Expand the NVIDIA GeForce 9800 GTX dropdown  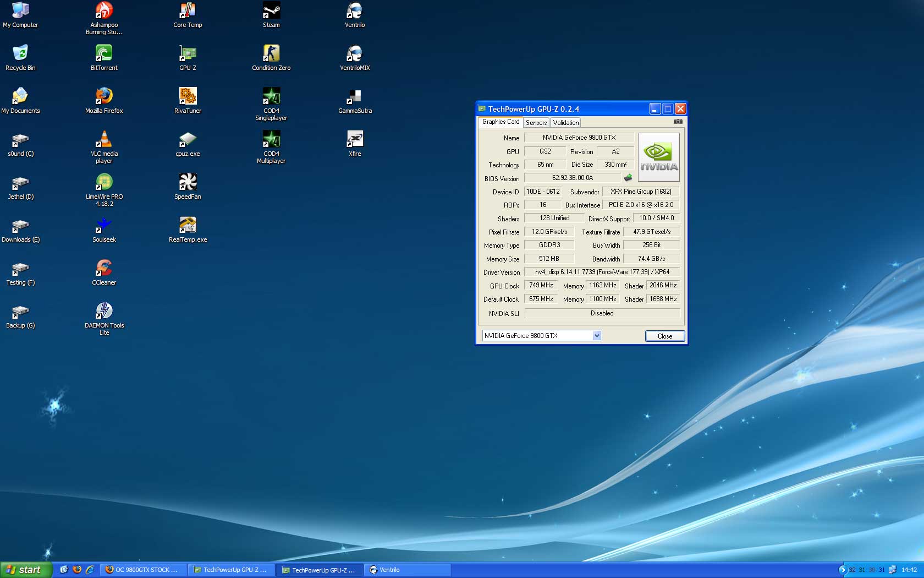pos(597,336)
